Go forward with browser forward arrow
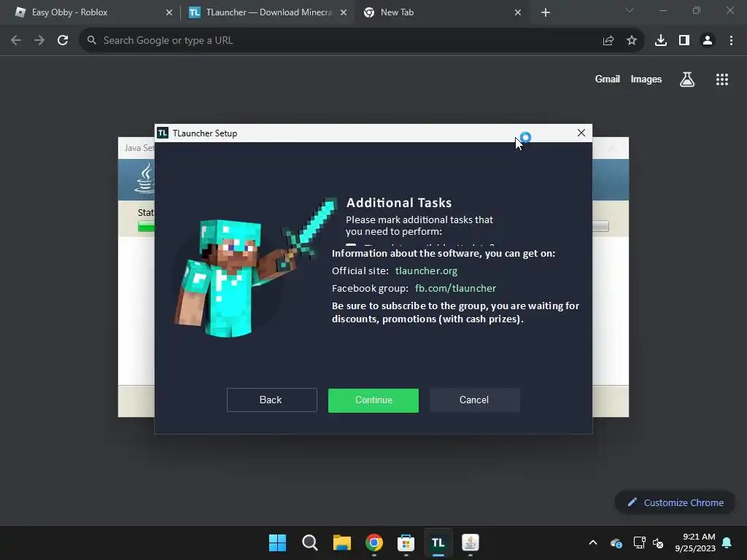Image resolution: width=747 pixels, height=560 pixels. coord(39,41)
